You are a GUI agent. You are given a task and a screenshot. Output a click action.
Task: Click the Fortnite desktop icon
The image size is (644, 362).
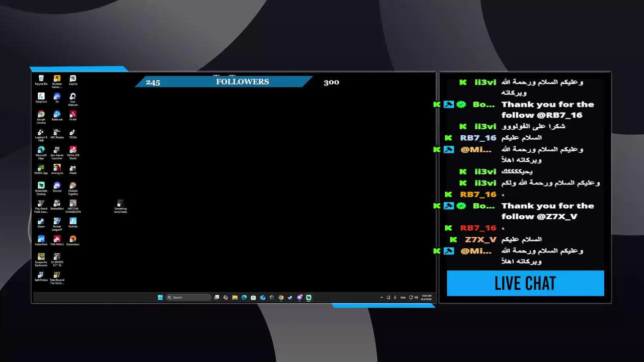[73, 223]
